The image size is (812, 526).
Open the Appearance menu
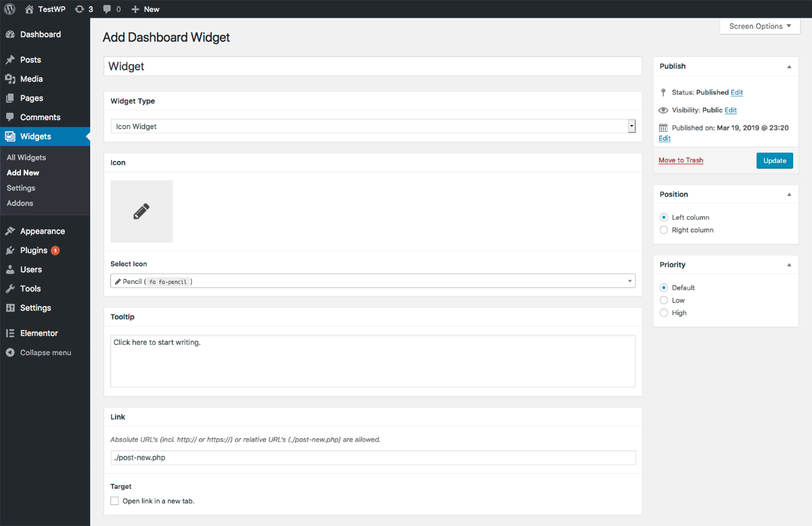[x=42, y=231]
